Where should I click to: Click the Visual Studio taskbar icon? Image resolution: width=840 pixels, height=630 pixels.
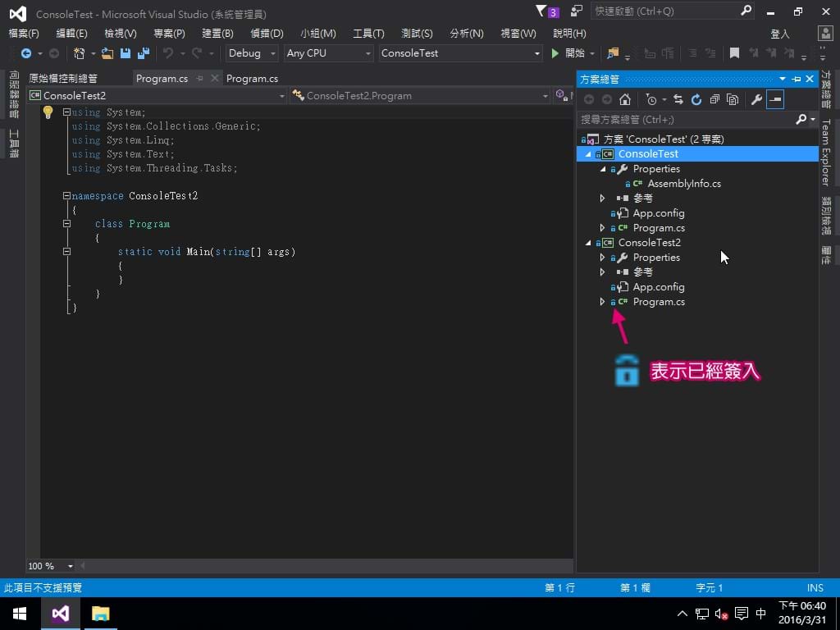[61, 614]
